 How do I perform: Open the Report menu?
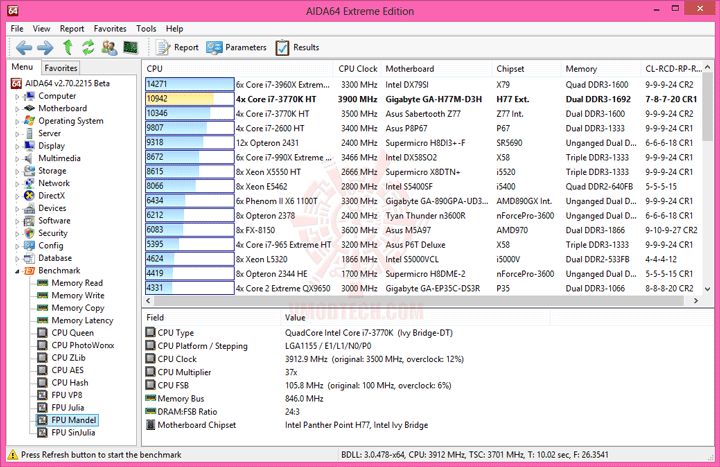[x=72, y=28]
